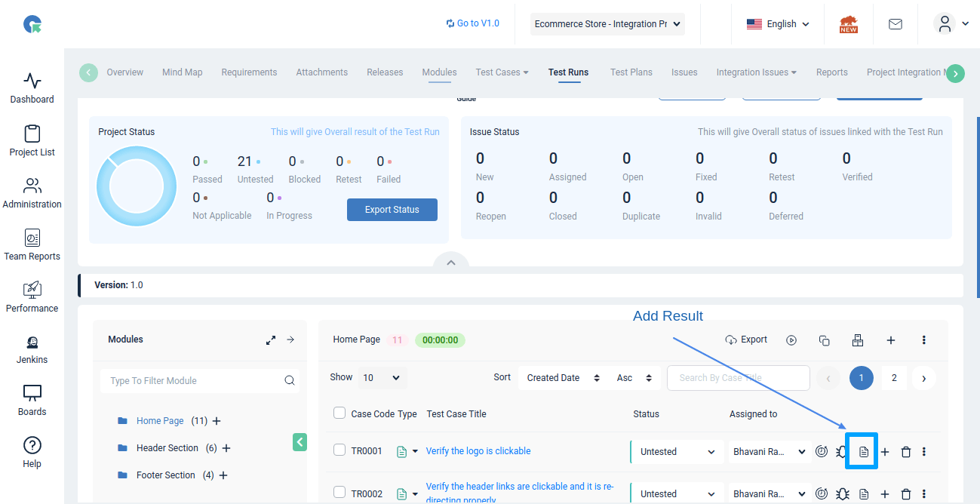This screenshot has width=980, height=504.
Task: Clone the Home Page test run
Action: [x=824, y=340]
